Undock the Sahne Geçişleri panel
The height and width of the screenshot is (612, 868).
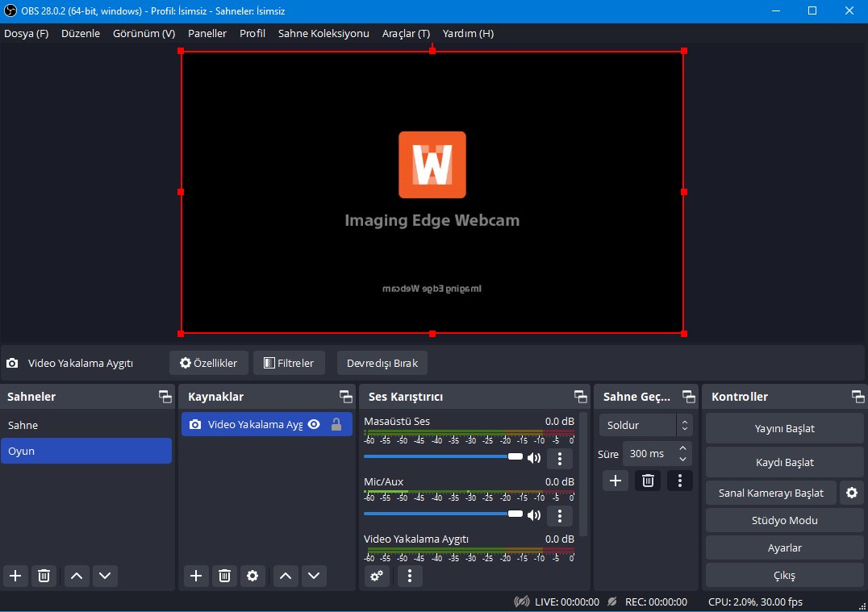tap(689, 396)
